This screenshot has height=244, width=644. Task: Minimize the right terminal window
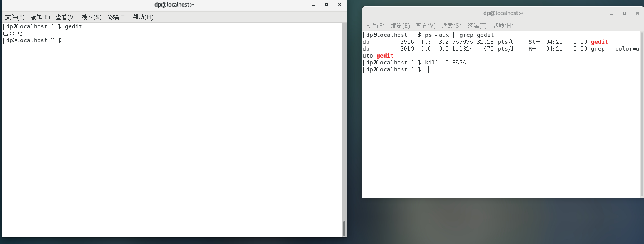point(611,13)
